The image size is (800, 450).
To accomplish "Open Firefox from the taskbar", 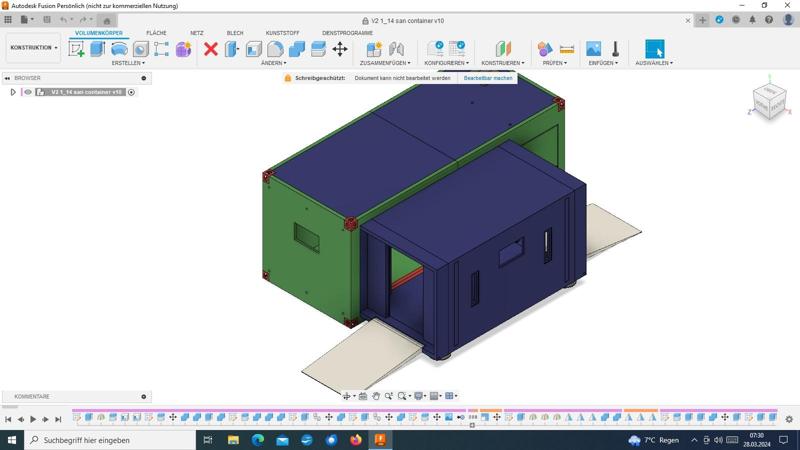I will tap(356, 440).
